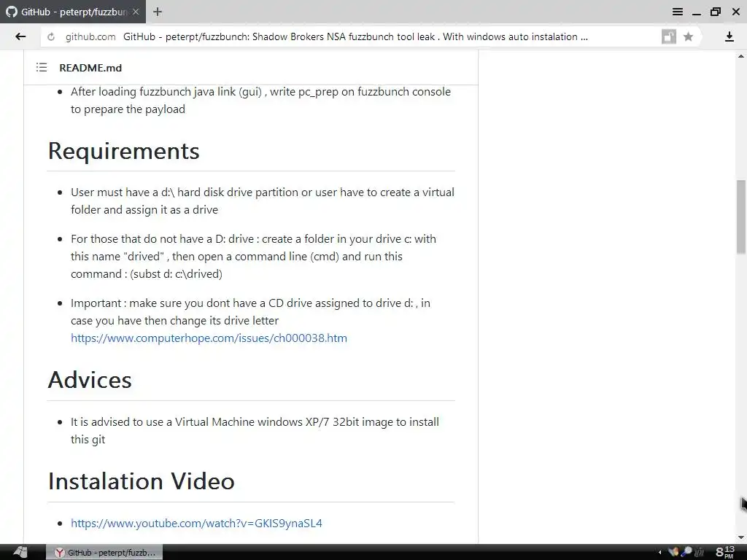Click the README.md file title
The height and width of the screenshot is (560, 747).
click(90, 68)
